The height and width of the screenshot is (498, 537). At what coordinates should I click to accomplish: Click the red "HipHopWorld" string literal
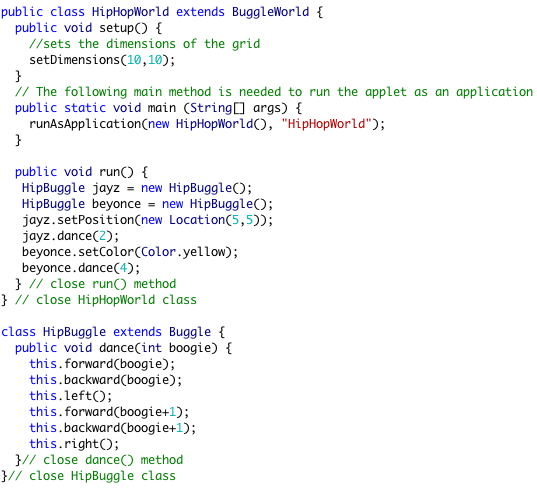(x=327, y=124)
